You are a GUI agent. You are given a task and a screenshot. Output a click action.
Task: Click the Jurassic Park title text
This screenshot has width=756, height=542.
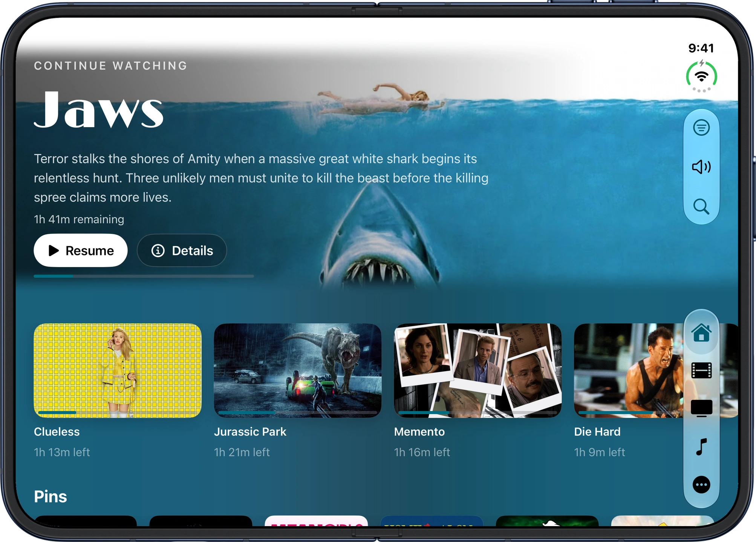coord(250,432)
